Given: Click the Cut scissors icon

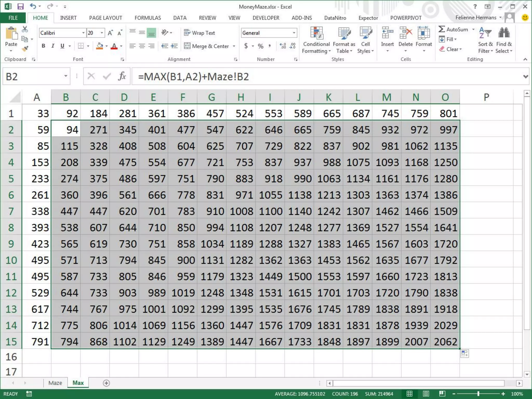Looking at the screenshot, I should (x=25, y=29).
